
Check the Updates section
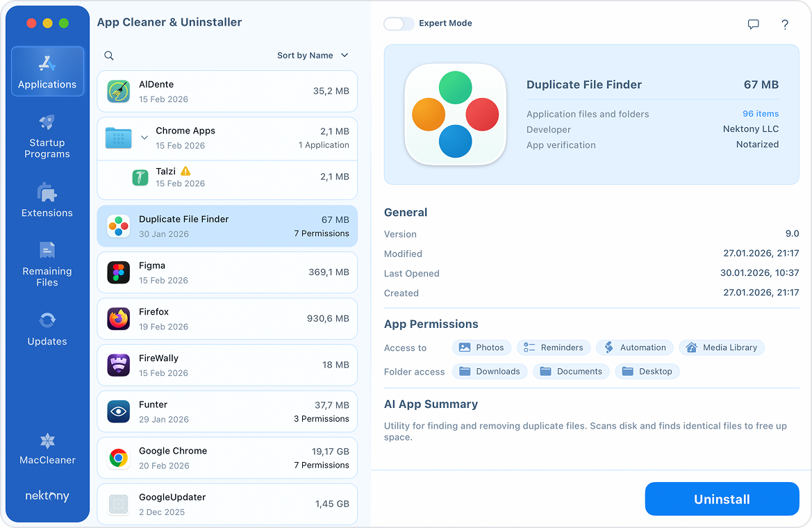(x=47, y=329)
